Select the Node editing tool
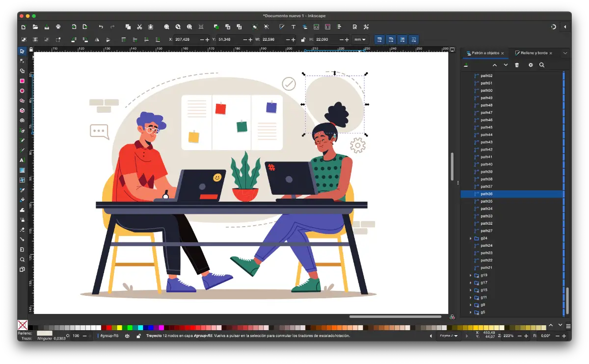The image size is (589, 364). coord(22,60)
